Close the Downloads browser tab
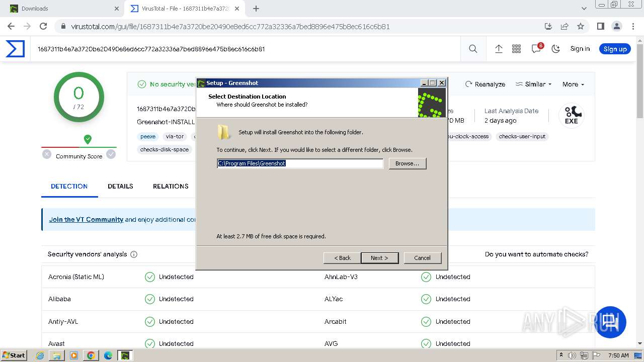Screen dimensions: 644x362 pos(117,9)
